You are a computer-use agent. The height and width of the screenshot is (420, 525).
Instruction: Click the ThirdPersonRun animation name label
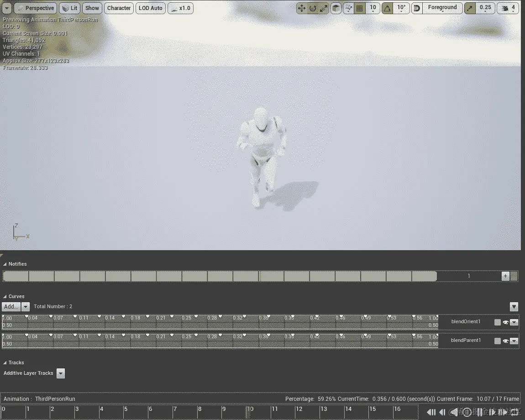tap(55, 399)
